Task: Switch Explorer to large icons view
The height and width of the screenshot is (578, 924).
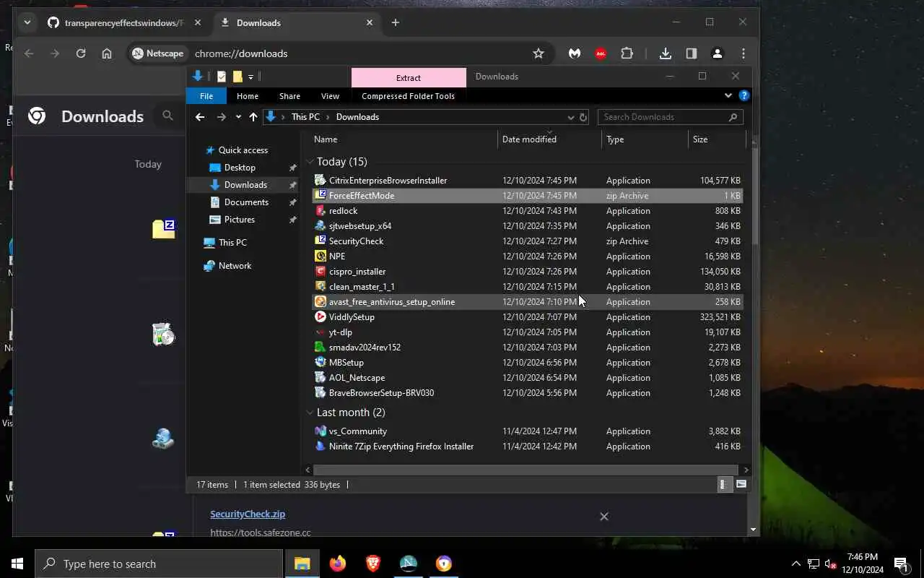Action: (741, 485)
